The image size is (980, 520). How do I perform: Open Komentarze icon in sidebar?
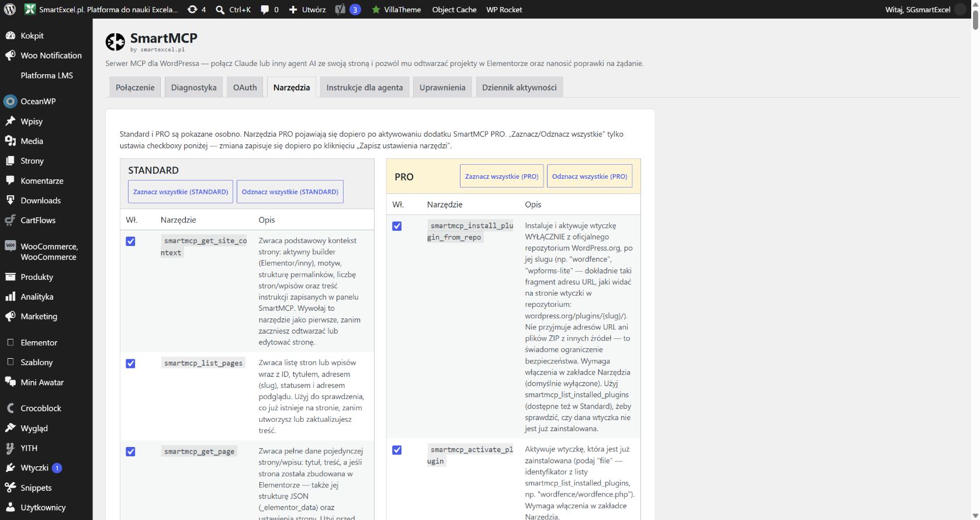[10, 181]
